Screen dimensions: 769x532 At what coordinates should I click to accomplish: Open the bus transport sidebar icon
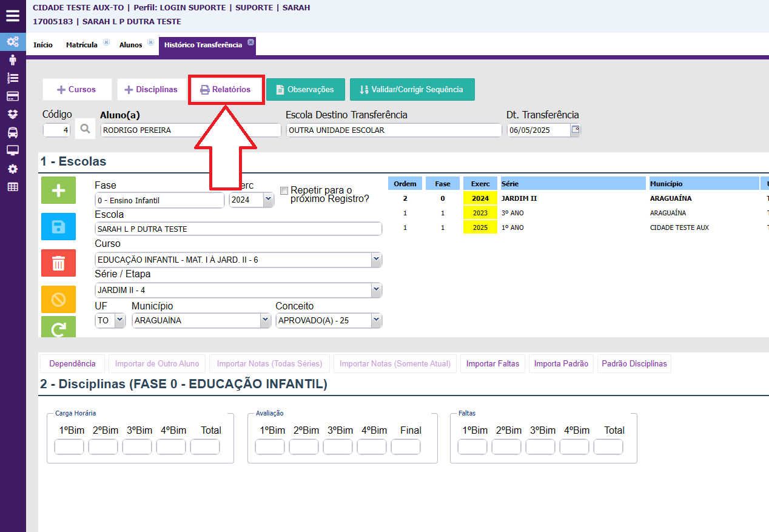(13, 133)
